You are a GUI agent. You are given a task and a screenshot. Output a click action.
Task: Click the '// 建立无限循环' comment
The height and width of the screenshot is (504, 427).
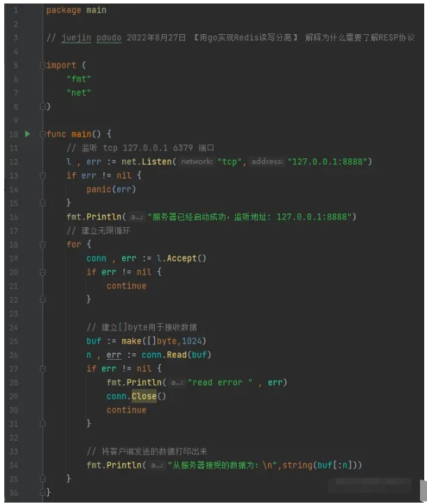tap(98, 231)
